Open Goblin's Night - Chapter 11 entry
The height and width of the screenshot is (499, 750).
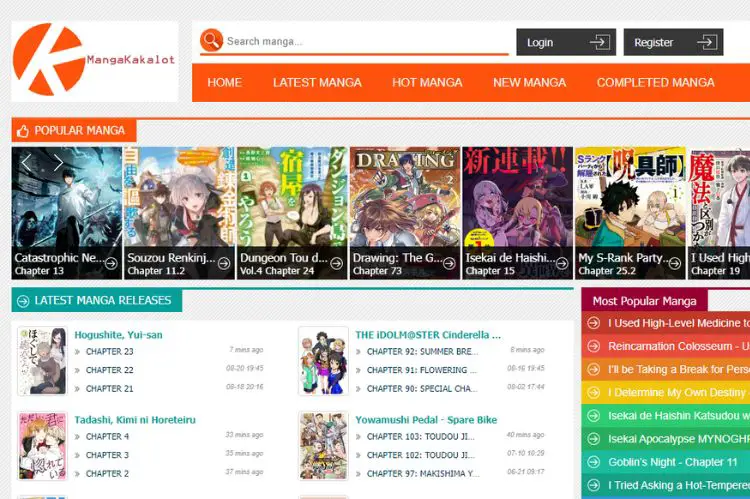coord(666,462)
